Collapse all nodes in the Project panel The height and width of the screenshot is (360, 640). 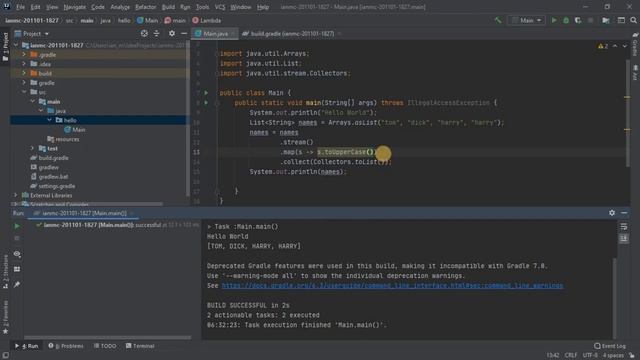(156, 33)
